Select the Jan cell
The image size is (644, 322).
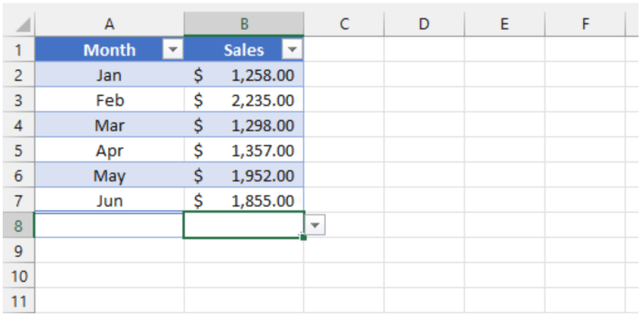point(109,75)
